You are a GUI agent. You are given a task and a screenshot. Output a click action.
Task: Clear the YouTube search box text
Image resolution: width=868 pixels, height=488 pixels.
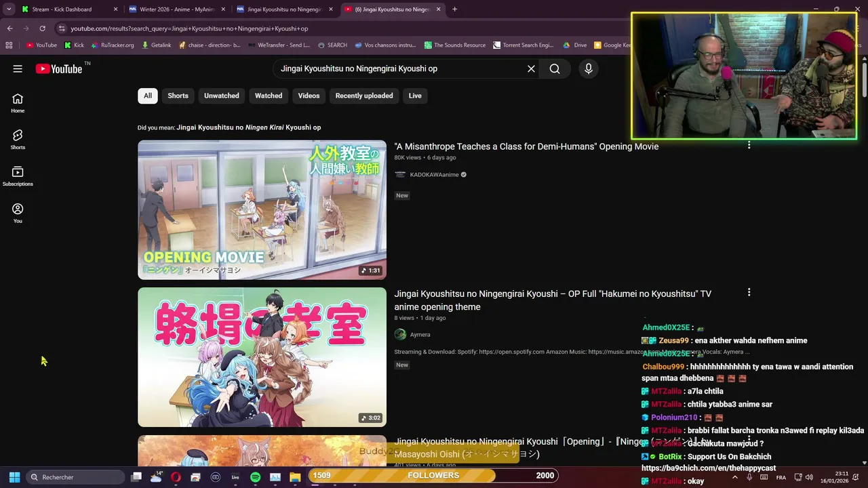pos(531,68)
